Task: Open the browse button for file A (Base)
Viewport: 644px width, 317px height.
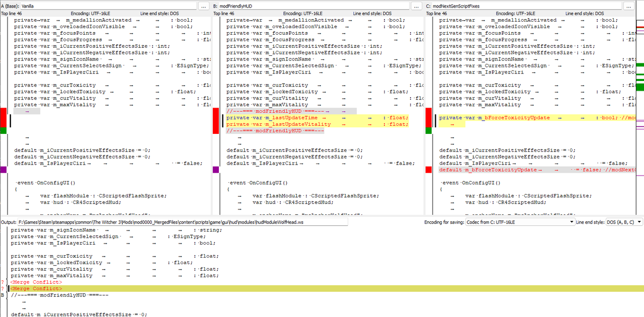Action: pyautogui.click(x=203, y=6)
